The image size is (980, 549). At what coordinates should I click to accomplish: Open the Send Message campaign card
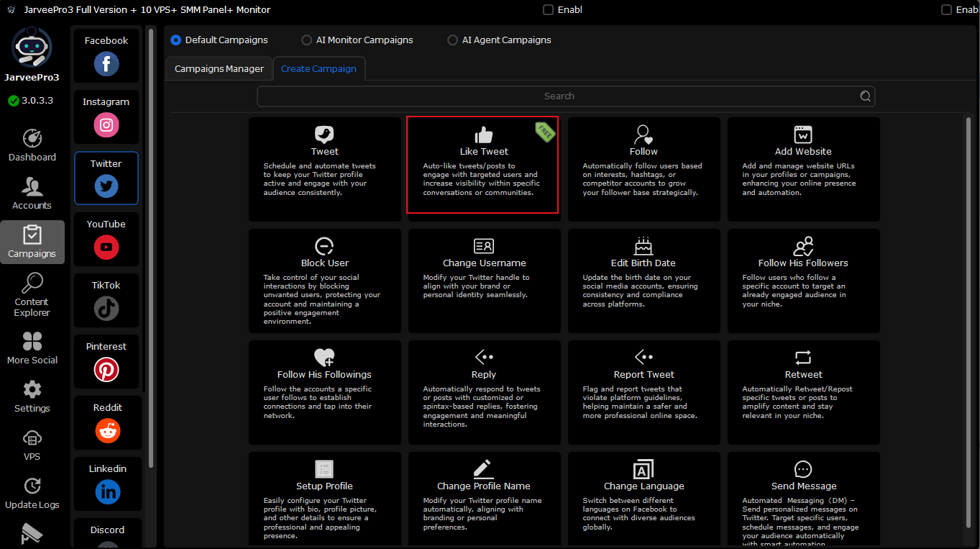coord(803,498)
